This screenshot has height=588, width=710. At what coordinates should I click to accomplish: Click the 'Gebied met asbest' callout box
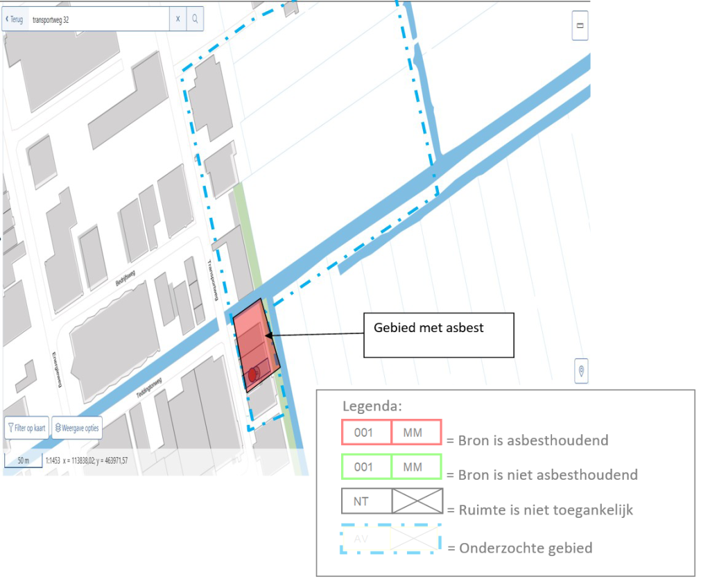point(438,335)
